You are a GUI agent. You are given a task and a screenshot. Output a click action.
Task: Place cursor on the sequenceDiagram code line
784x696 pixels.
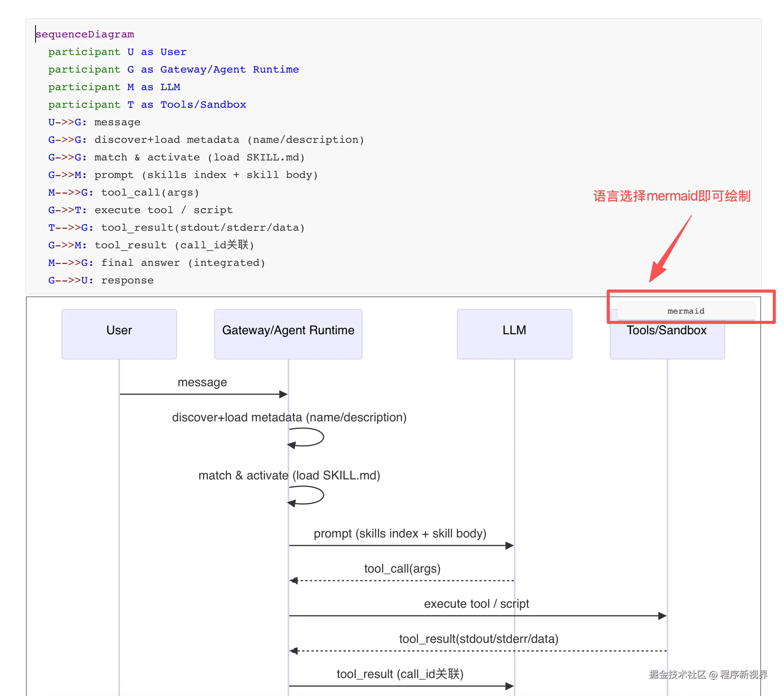click(x=85, y=34)
